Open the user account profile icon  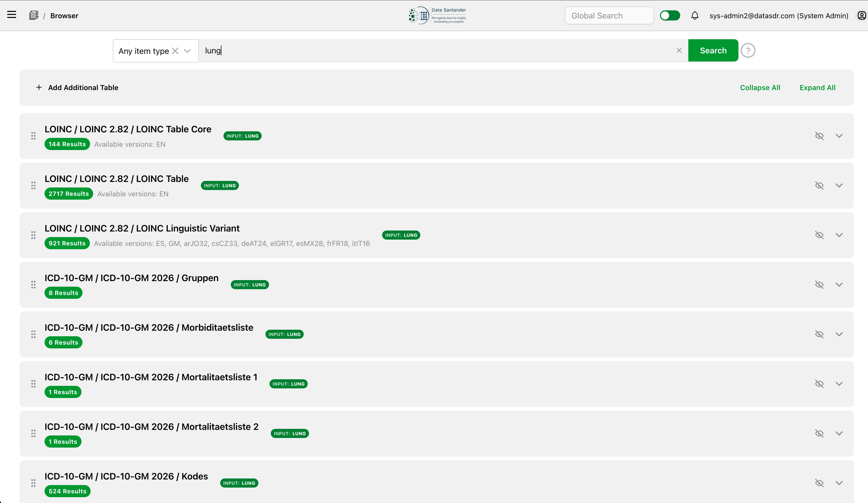[x=861, y=15]
